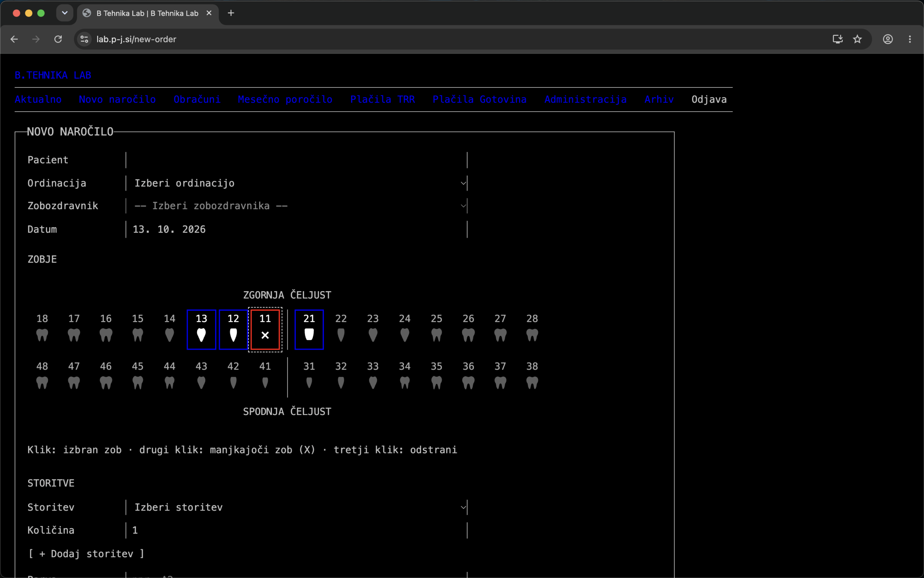The height and width of the screenshot is (578, 924).
Task: Remove missing mark on tooth 11
Action: pos(265,329)
